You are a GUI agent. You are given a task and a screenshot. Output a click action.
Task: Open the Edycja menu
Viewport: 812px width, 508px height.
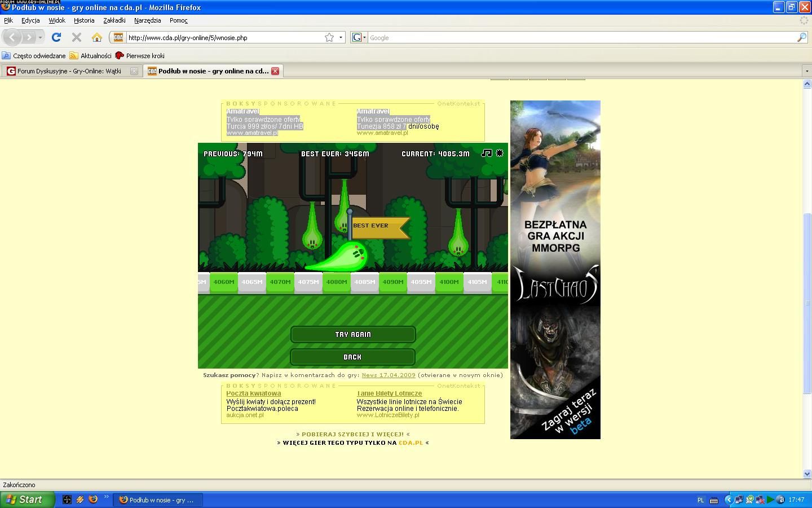(x=30, y=20)
